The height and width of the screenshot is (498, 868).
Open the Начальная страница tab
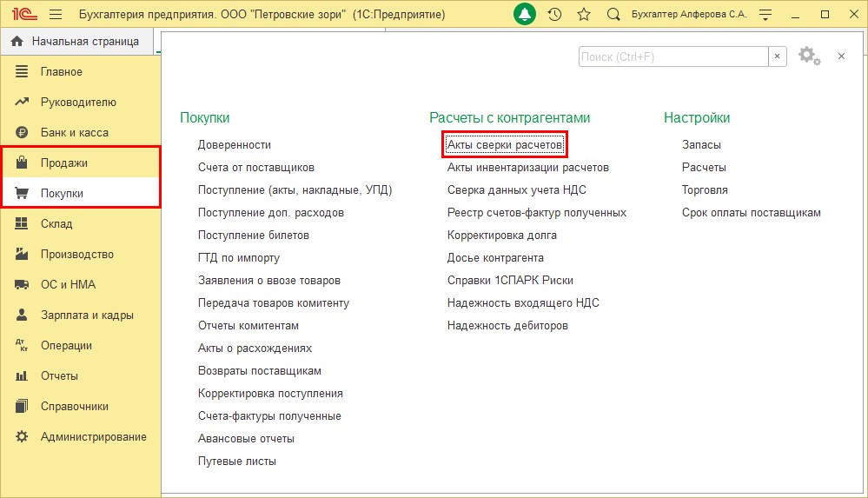[x=77, y=41]
